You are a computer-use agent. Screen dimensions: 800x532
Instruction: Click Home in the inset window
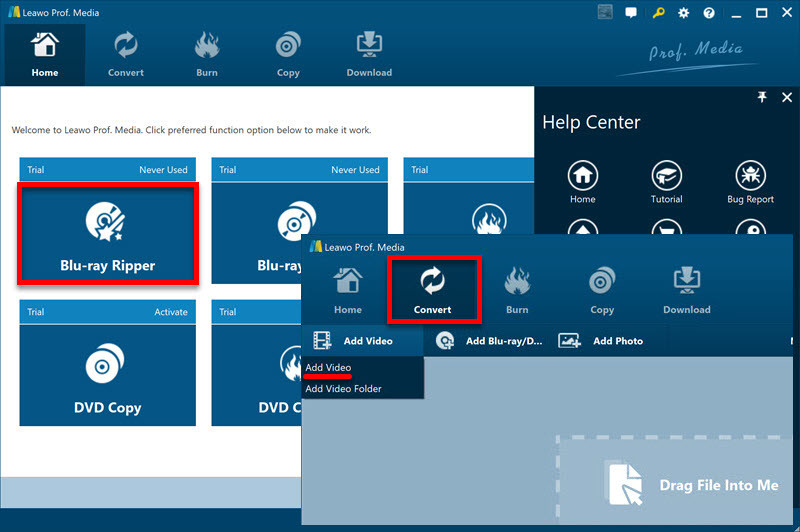[x=347, y=291]
